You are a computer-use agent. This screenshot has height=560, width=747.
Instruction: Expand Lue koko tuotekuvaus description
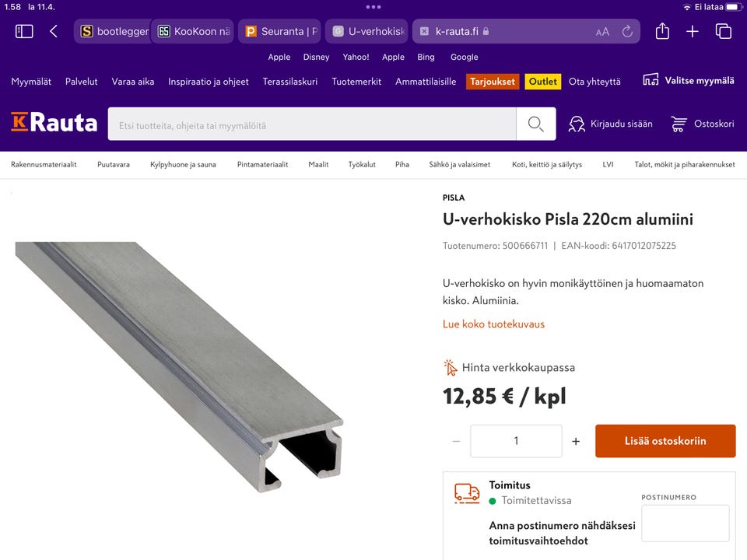pos(493,324)
